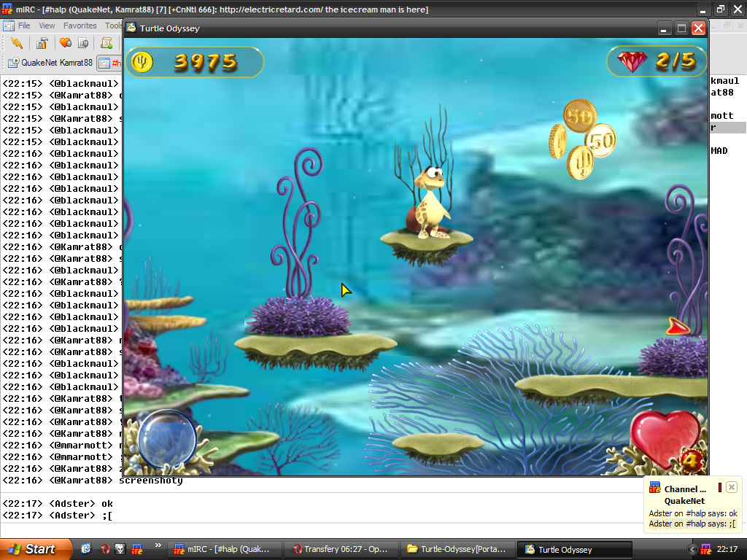
Task: Open the View menu in mIRC
Action: click(47, 26)
